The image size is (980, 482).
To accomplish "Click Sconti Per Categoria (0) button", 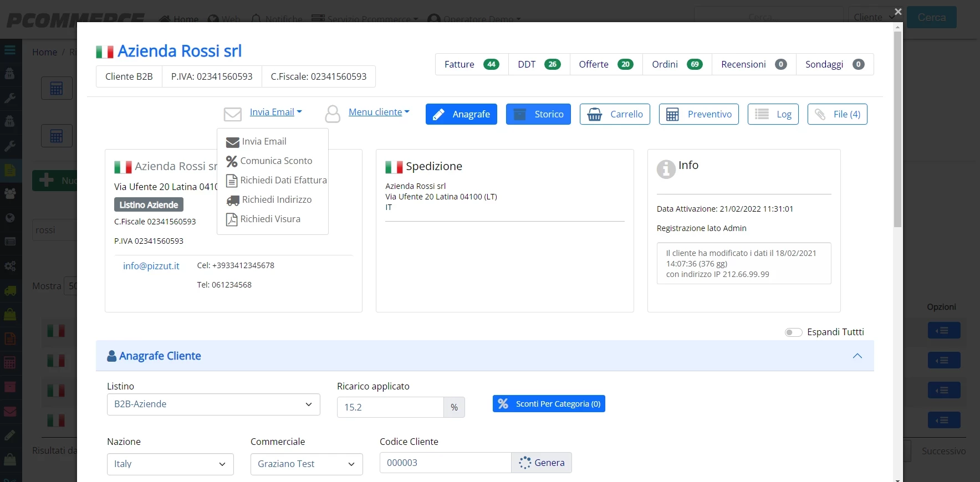I will pos(549,404).
